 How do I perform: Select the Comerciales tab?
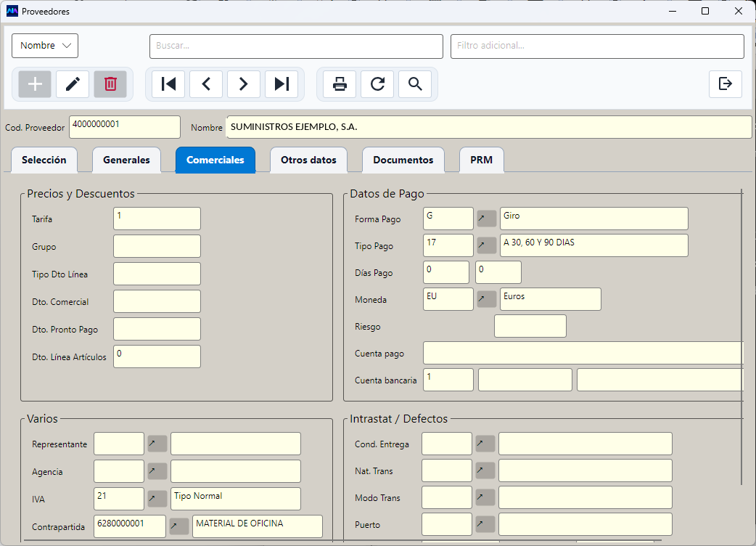[215, 160]
